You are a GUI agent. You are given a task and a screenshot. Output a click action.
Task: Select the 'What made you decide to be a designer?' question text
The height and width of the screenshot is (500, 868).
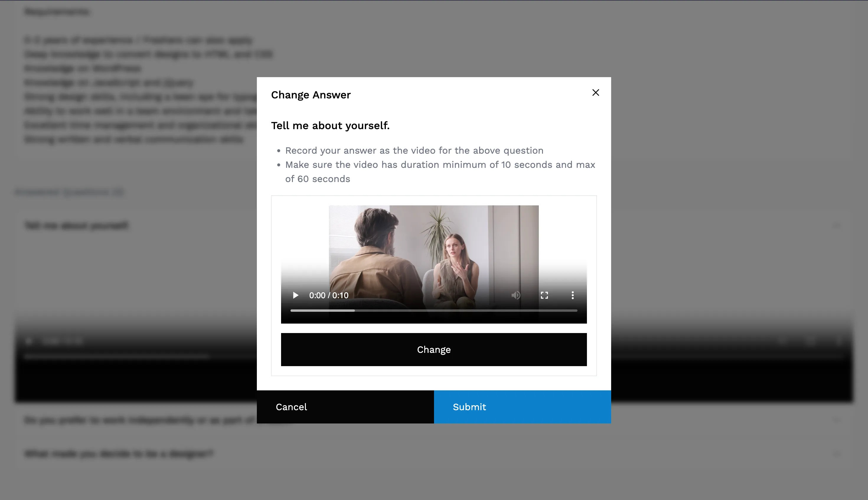pyautogui.click(x=119, y=454)
